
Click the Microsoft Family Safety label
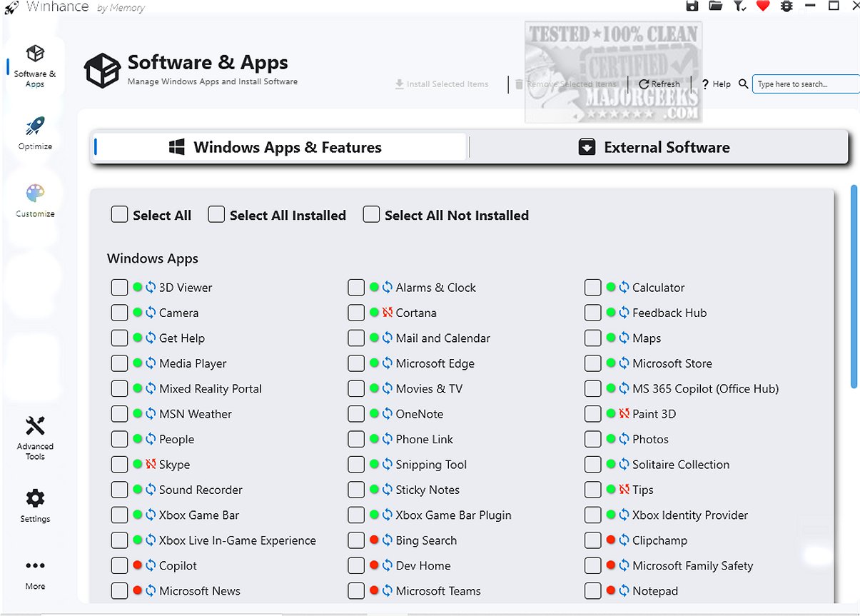click(693, 565)
